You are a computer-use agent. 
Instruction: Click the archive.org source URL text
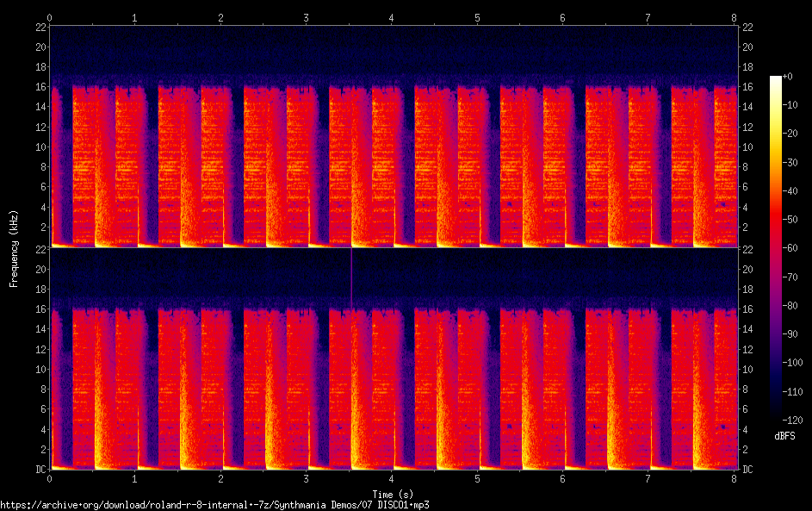click(214, 505)
